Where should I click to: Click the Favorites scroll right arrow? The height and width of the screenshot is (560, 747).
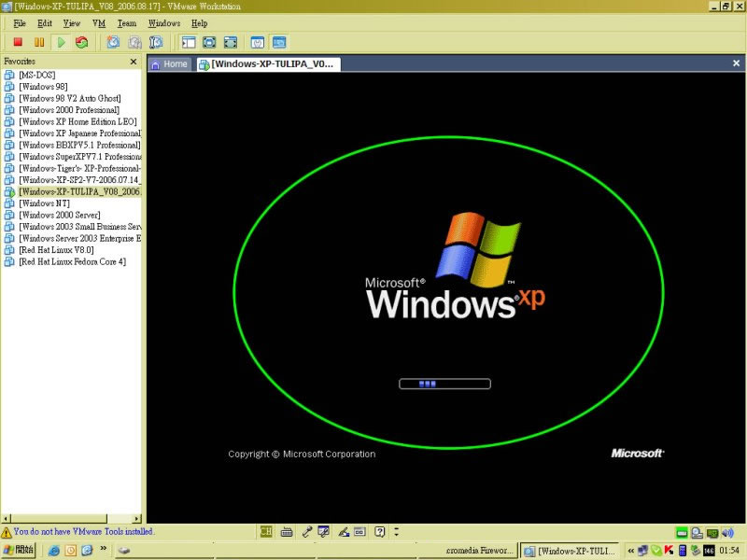137,518
